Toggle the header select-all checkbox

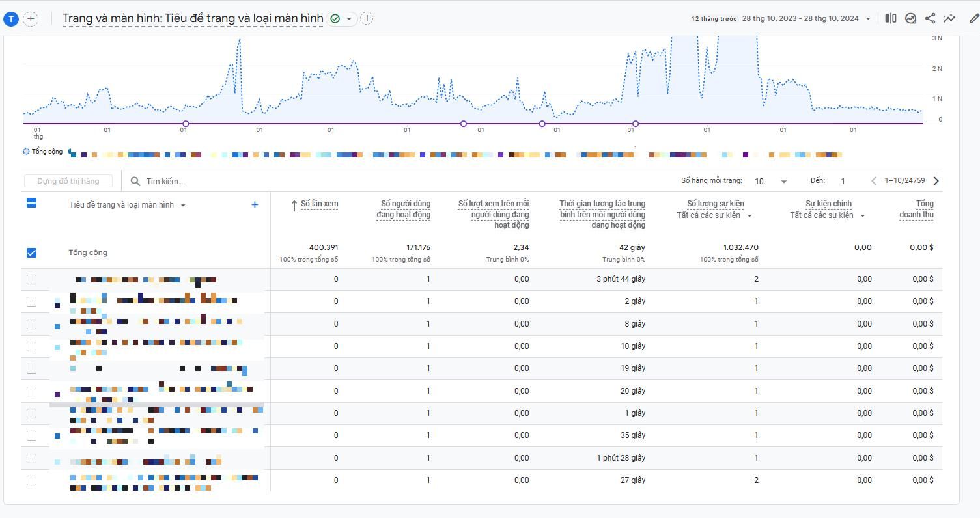point(31,203)
